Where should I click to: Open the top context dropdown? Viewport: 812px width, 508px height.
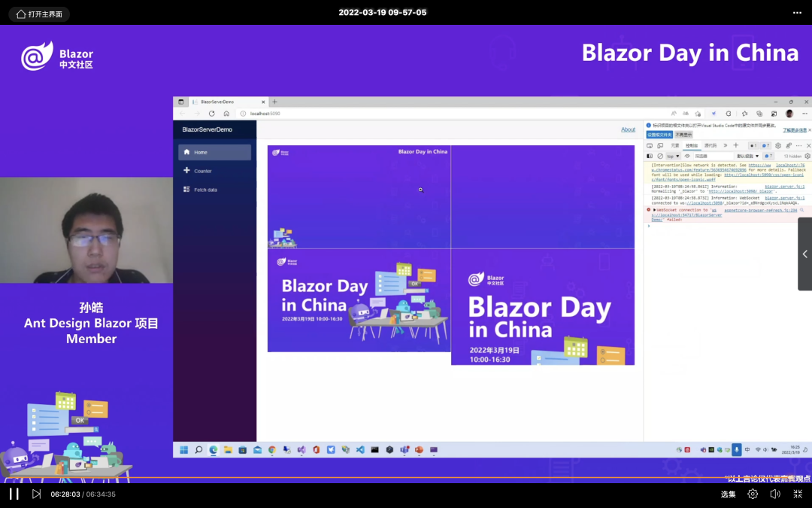pos(673,156)
